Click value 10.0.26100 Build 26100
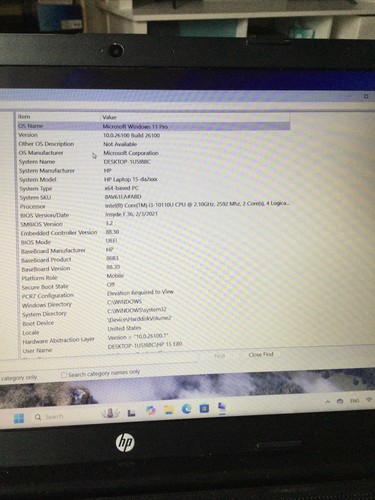The height and width of the screenshot is (500, 375). tap(131, 135)
